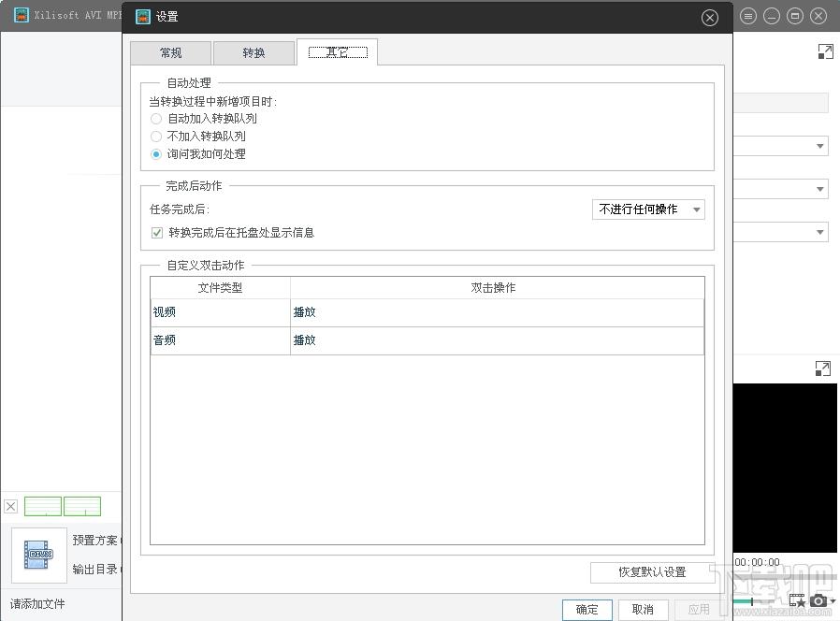Click the camera snapshot icon
The width and height of the screenshot is (840, 621).
point(818,600)
